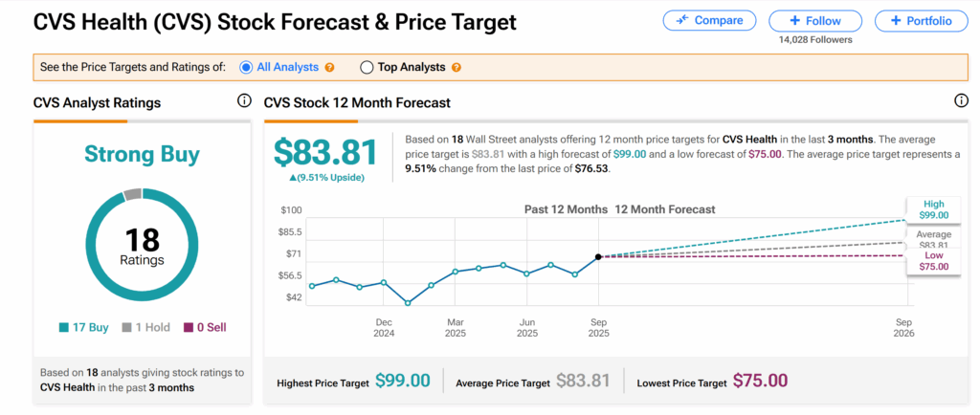Click Highest Price Target $99.00 value

[403, 381]
